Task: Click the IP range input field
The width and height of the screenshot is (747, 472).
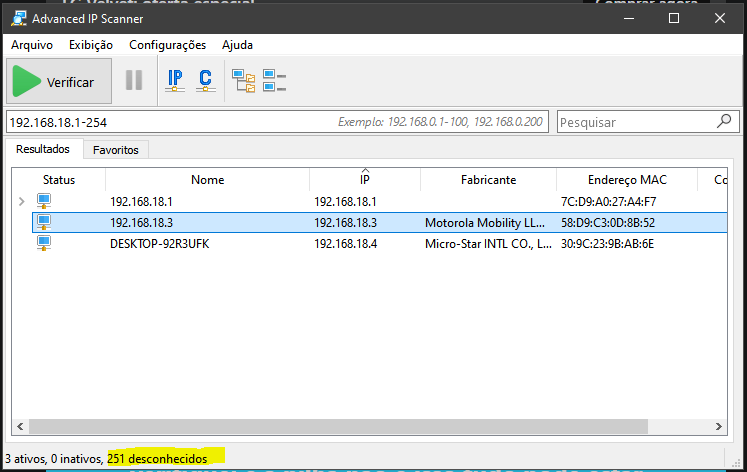Action: click(x=277, y=122)
